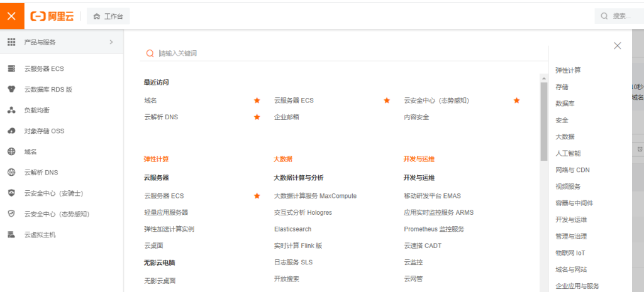Jump to 存储 category
Image resolution: width=644 pixels, height=292 pixels.
pyautogui.click(x=562, y=87)
